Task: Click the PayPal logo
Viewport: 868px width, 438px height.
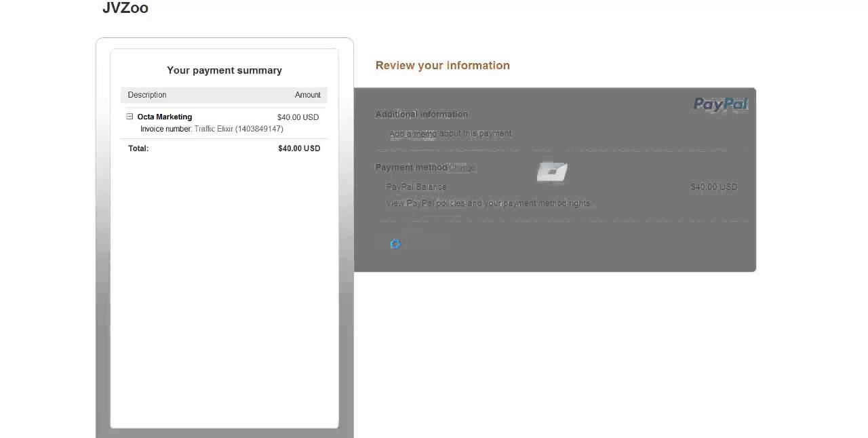Action: 720,104
